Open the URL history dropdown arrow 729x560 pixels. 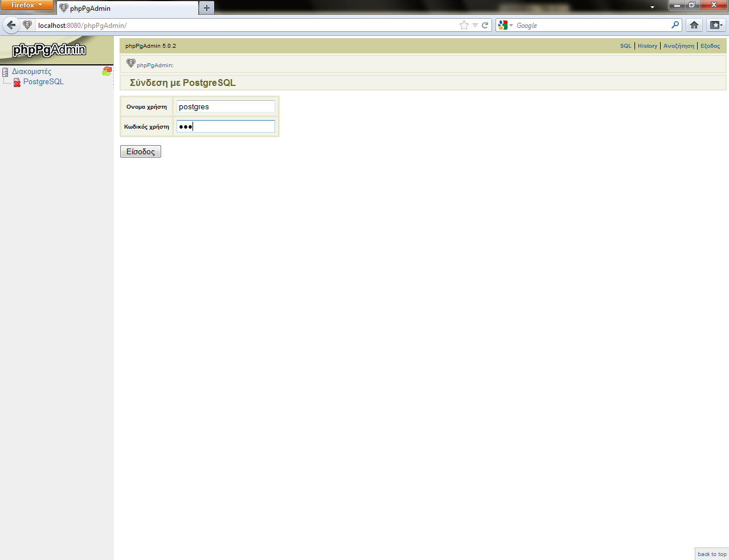tap(475, 25)
